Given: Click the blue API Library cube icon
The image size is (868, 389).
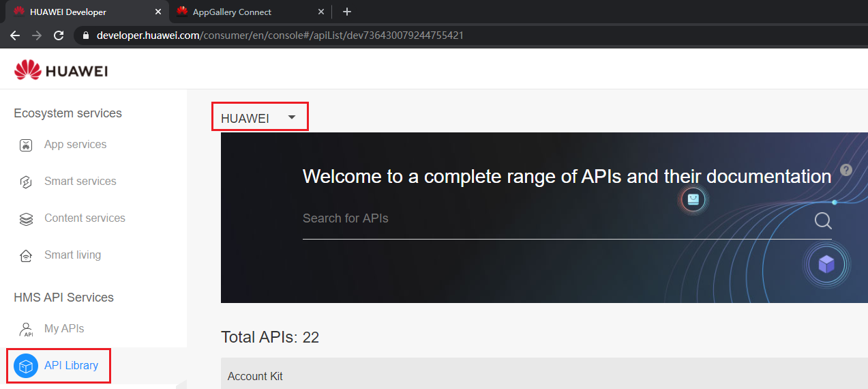Looking at the screenshot, I should click(x=26, y=366).
